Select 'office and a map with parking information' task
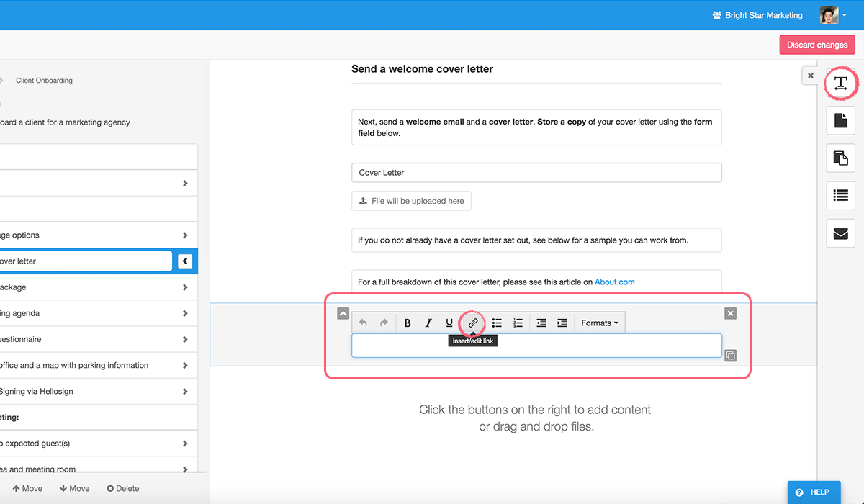The height and width of the screenshot is (504, 864). pyautogui.click(x=99, y=366)
